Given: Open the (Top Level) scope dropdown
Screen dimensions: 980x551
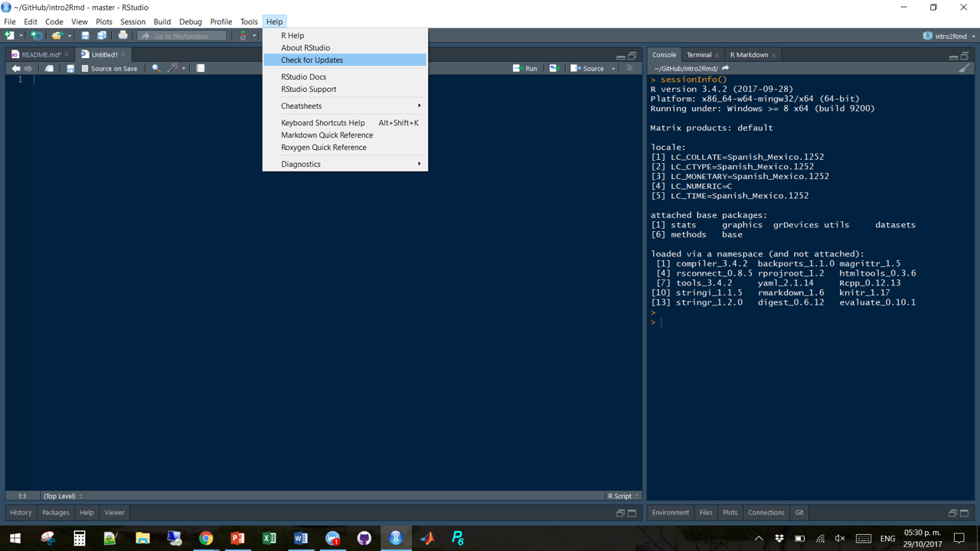Looking at the screenshot, I should click(x=63, y=496).
